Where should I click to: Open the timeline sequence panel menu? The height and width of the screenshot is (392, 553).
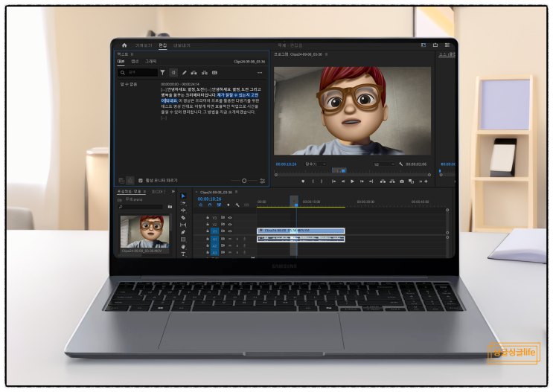tap(236, 192)
